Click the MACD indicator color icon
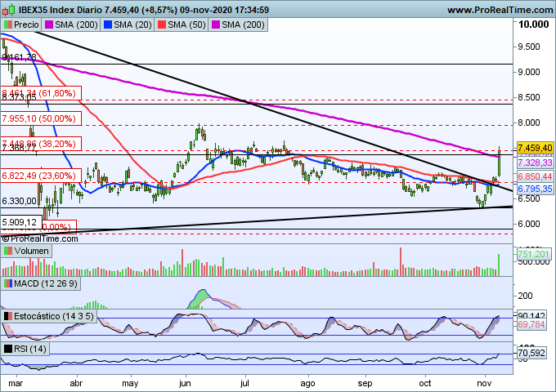Image resolution: width=556 pixels, height=392 pixels. (x=8, y=283)
